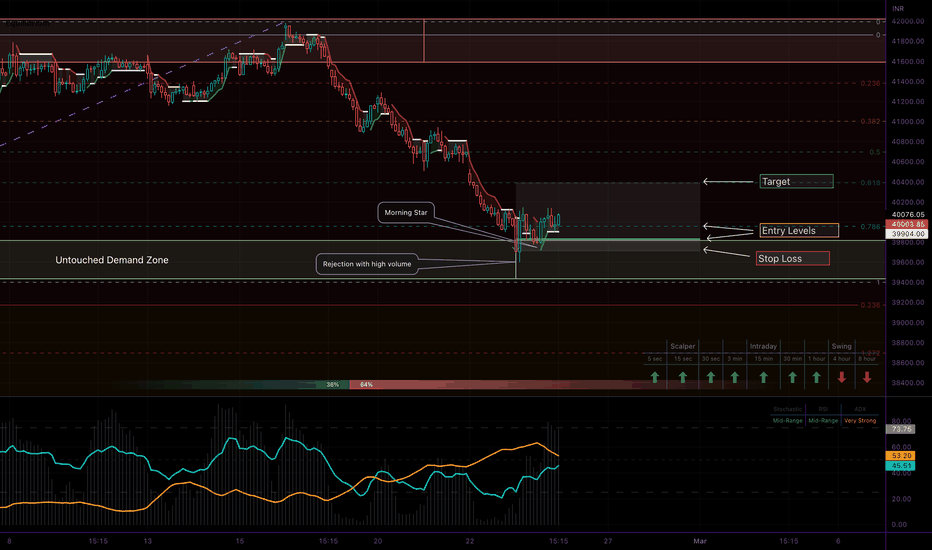
Task: Click the 15 min timeframe cell
Action: [763, 359]
